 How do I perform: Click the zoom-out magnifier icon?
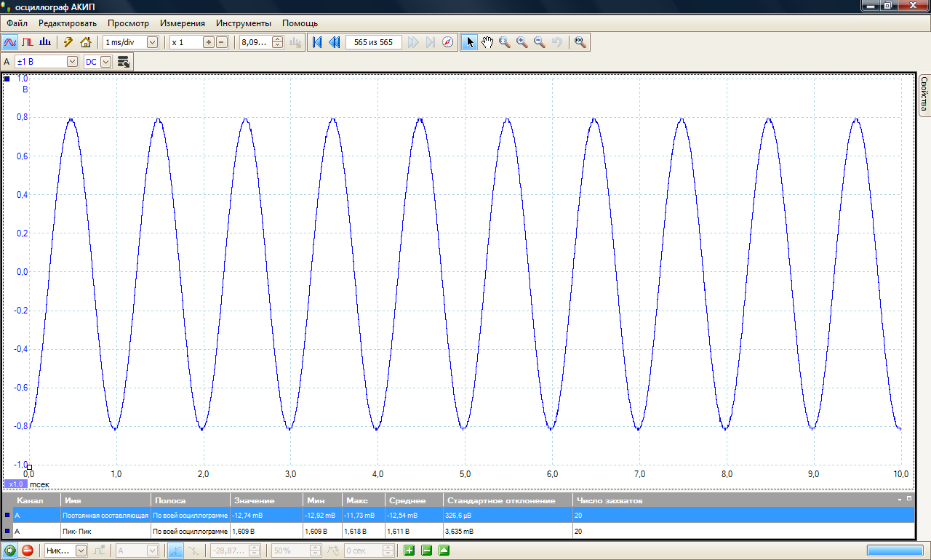point(540,42)
